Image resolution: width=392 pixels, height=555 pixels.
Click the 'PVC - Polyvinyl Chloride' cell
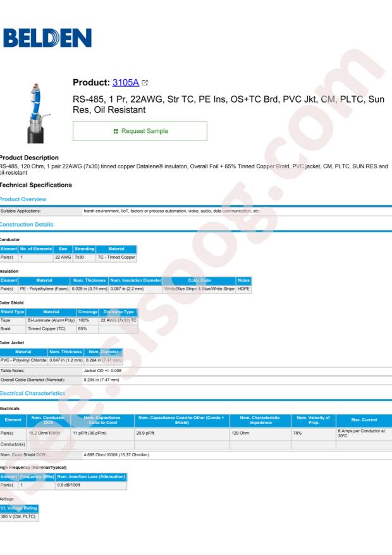[23, 360]
